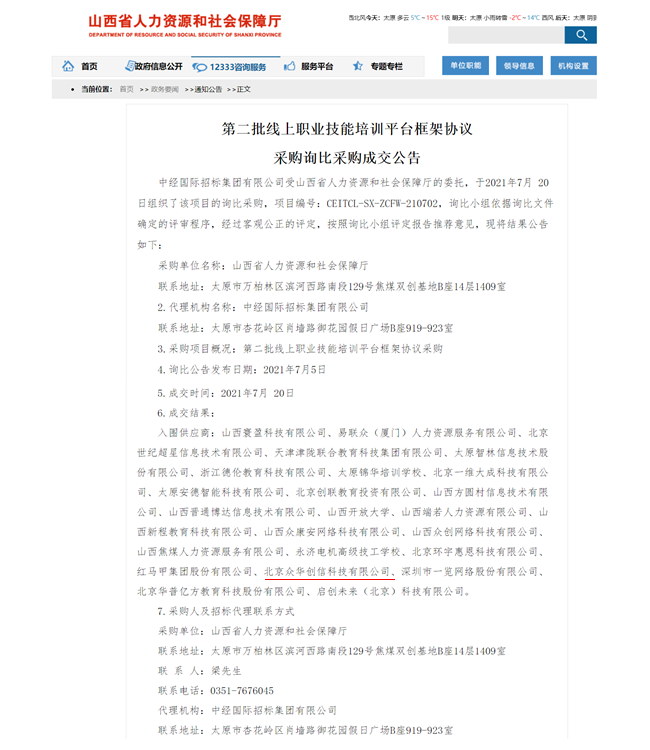Screen dimensions: 650x750
Task: Open the 首页 navigation menu item
Action: click(89, 66)
